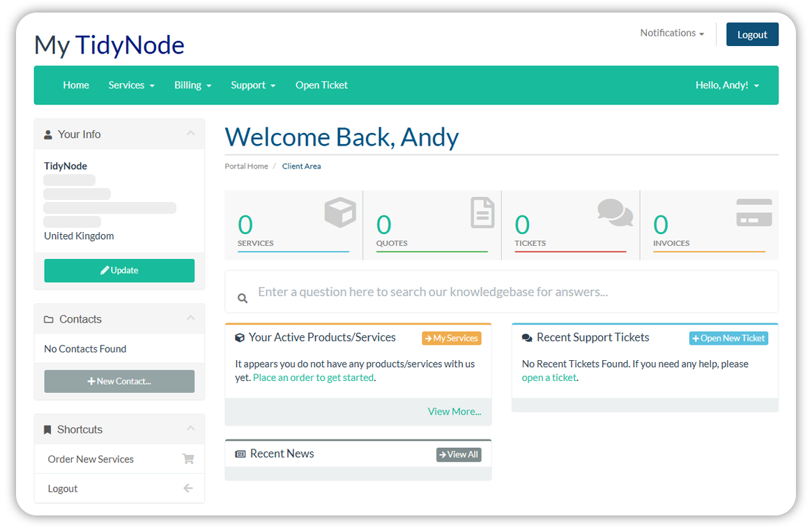Select Open Ticket in navigation bar
This screenshot has width=812, height=528.
pyautogui.click(x=321, y=85)
